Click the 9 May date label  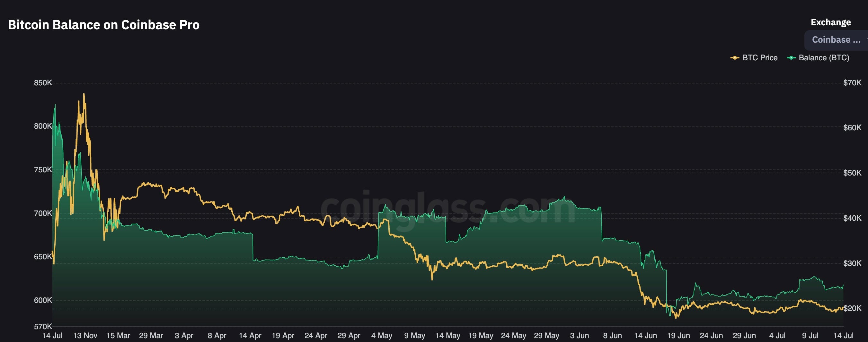pos(415,336)
